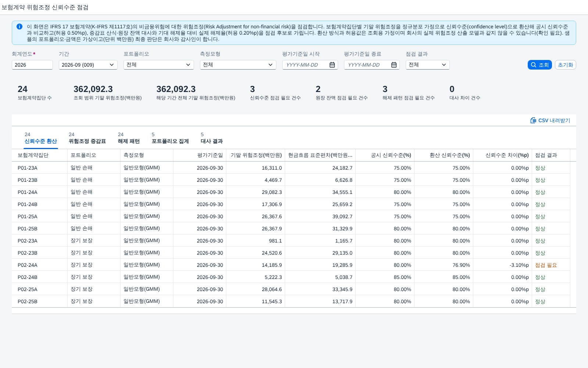Click the -3.10%p difference value
Viewport: 588px width, 368px height.
tap(519, 265)
